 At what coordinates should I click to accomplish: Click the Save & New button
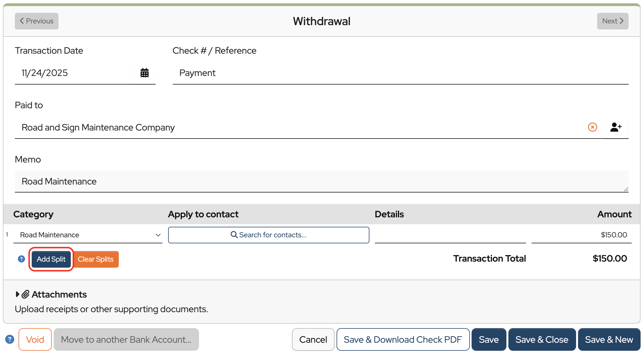point(609,339)
